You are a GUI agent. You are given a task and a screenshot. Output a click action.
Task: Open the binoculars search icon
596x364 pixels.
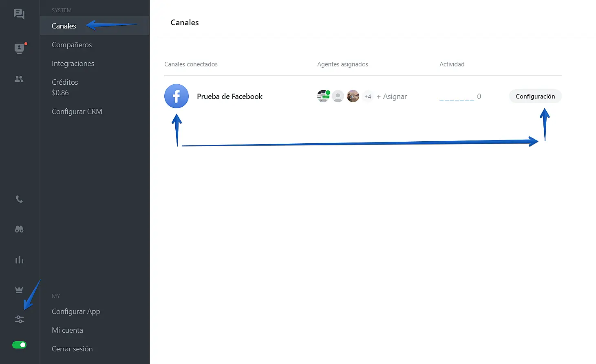[19, 229]
